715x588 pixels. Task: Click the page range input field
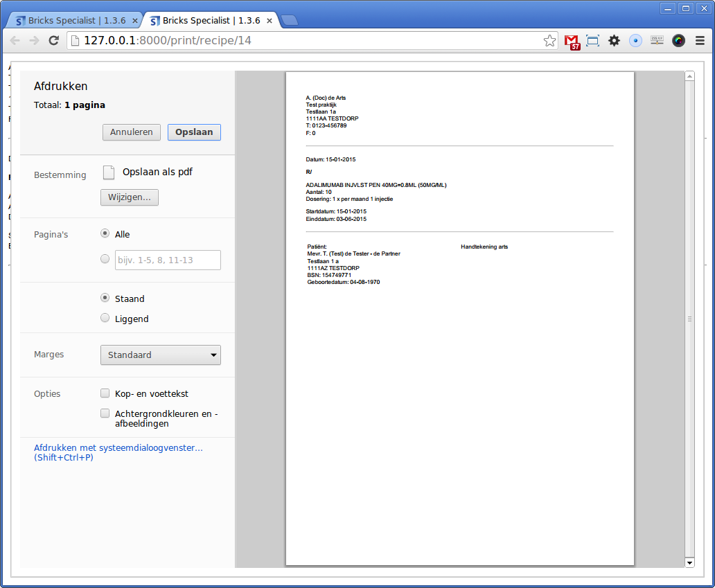[x=168, y=260]
